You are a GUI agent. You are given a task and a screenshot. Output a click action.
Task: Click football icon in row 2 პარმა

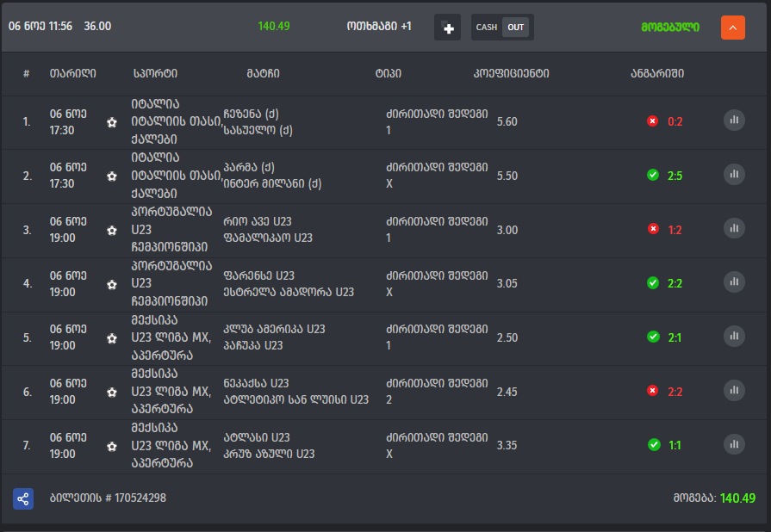tap(112, 176)
